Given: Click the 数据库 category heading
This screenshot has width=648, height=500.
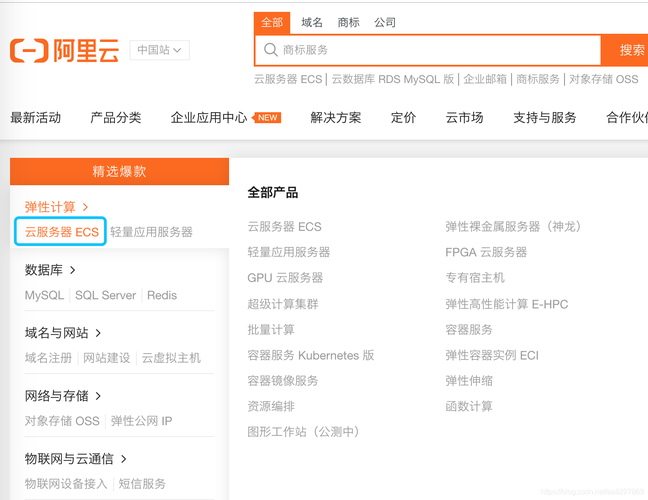Looking at the screenshot, I should (x=44, y=270).
